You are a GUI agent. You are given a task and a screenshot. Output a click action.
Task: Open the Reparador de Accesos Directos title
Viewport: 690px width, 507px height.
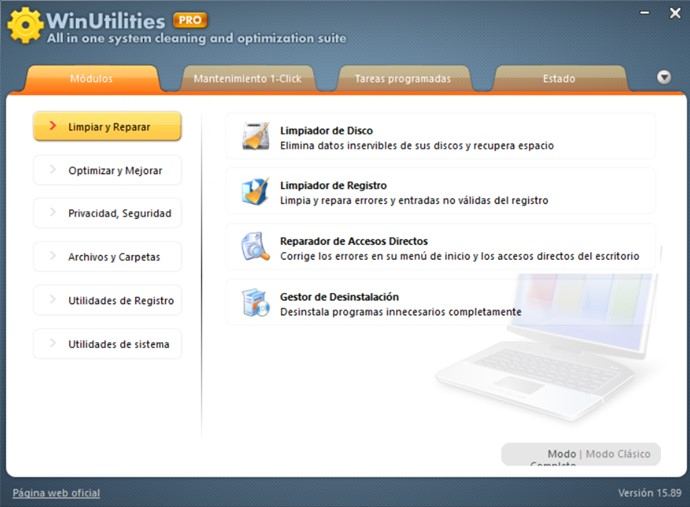tap(354, 241)
